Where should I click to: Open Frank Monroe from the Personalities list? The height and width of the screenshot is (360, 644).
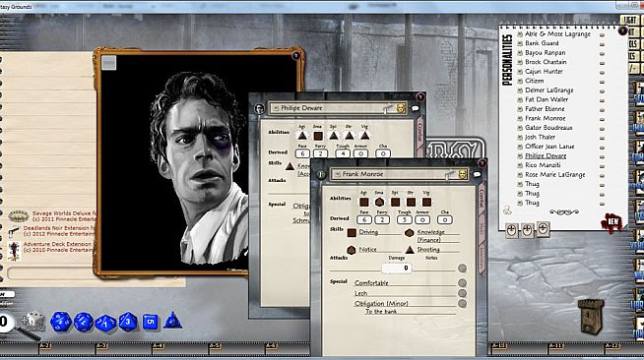click(x=545, y=118)
